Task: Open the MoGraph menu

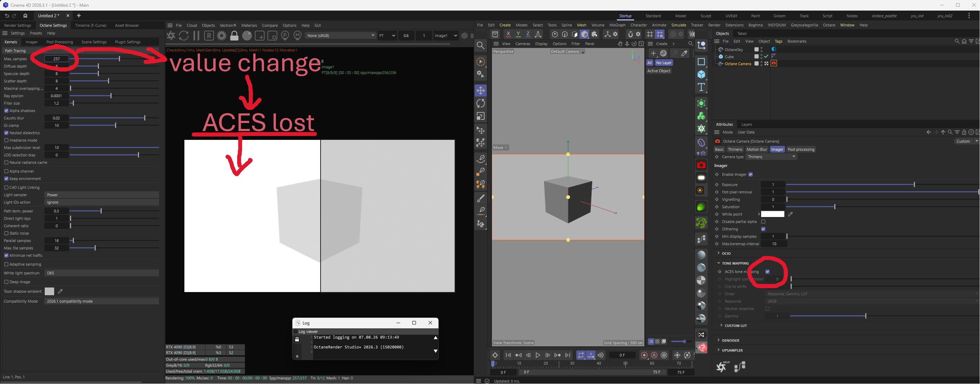Action: click(x=618, y=25)
